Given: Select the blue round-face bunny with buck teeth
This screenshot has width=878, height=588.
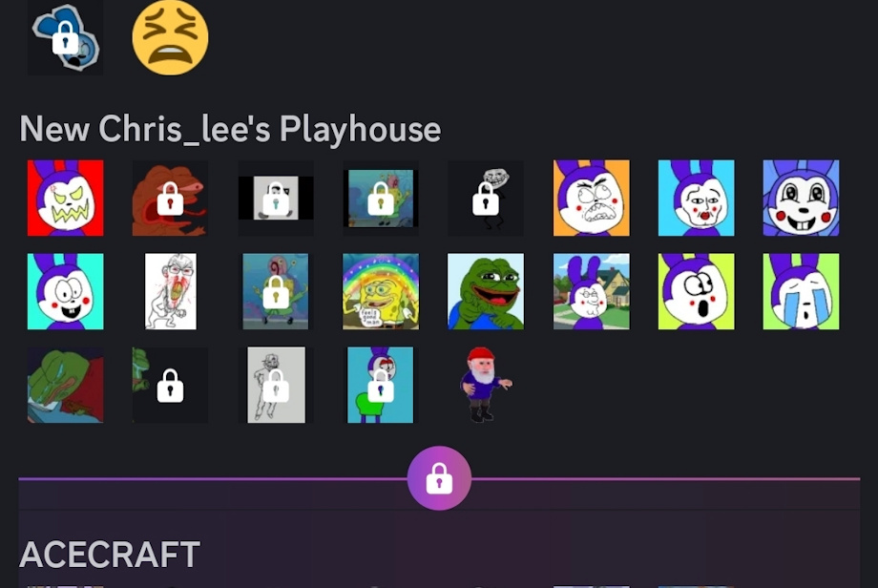Looking at the screenshot, I should (802, 199).
